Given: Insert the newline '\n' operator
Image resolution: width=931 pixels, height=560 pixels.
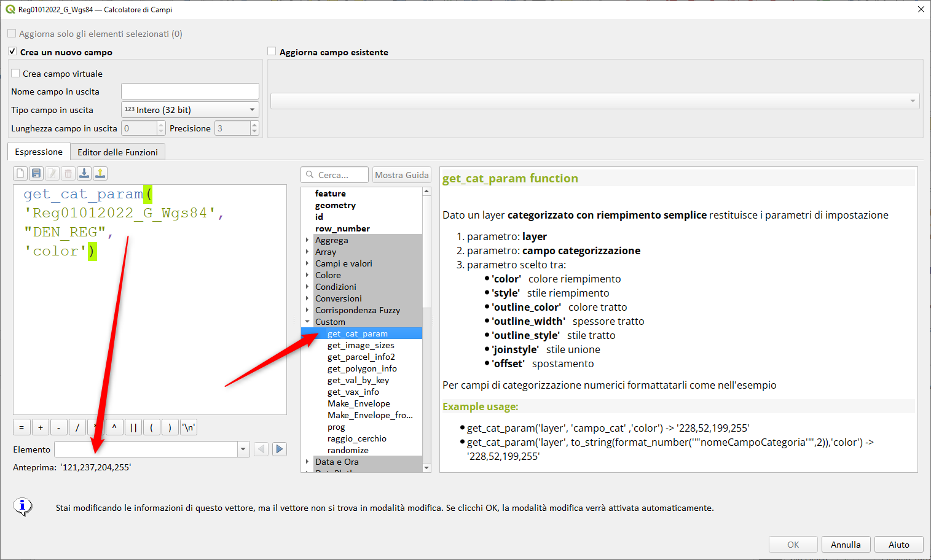Looking at the screenshot, I should [x=189, y=427].
